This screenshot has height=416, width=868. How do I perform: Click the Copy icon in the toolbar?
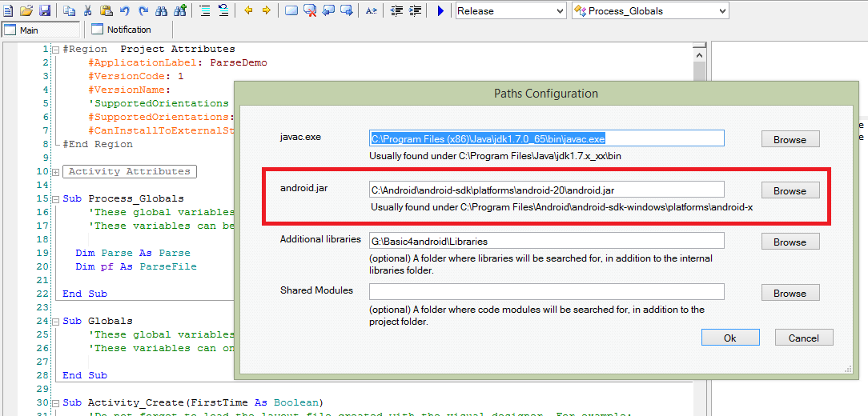[x=69, y=10]
